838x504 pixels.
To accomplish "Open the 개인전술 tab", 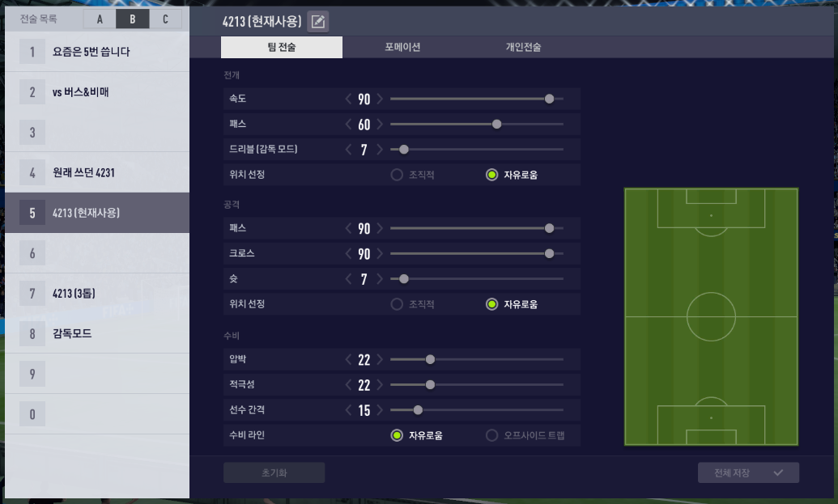I will (523, 48).
